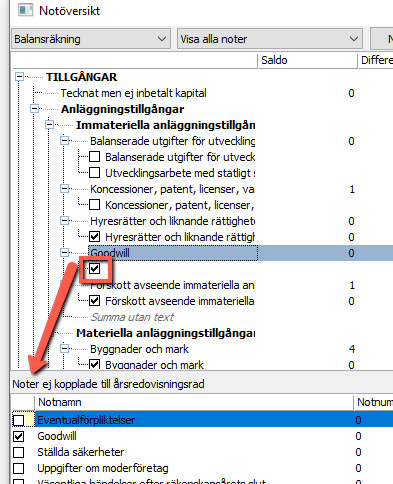Select Ställda säkerheter row name
The width and height of the screenshot is (393, 484).
tap(81, 452)
